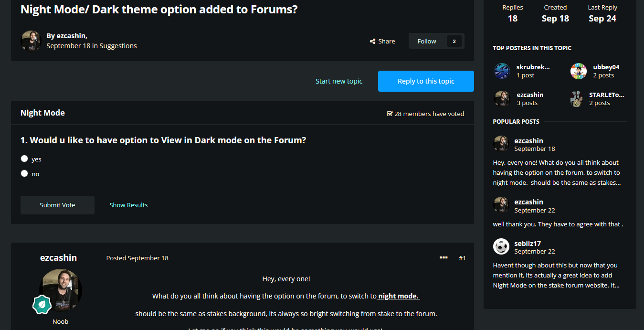
Task: Click the Share icon link
Action: click(x=382, y=41)
